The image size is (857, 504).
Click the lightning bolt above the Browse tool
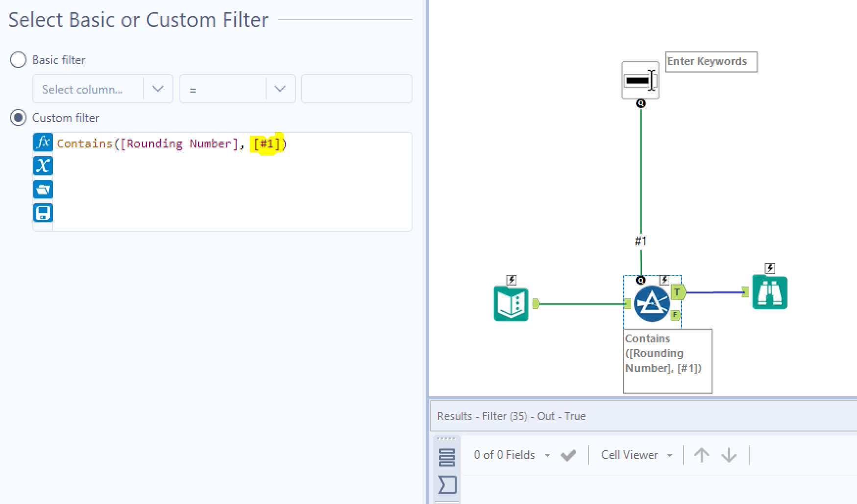pyautogui.click(x=770, y=267)
